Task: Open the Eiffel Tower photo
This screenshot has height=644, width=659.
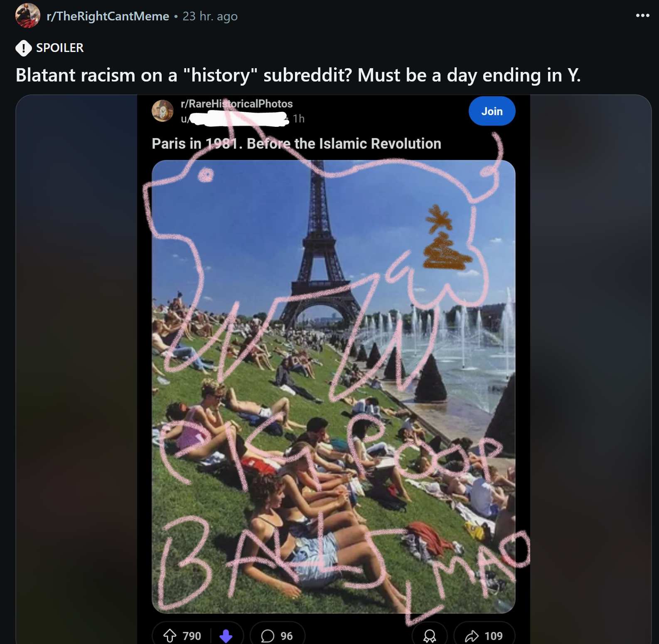Action: tap(333, 387)
